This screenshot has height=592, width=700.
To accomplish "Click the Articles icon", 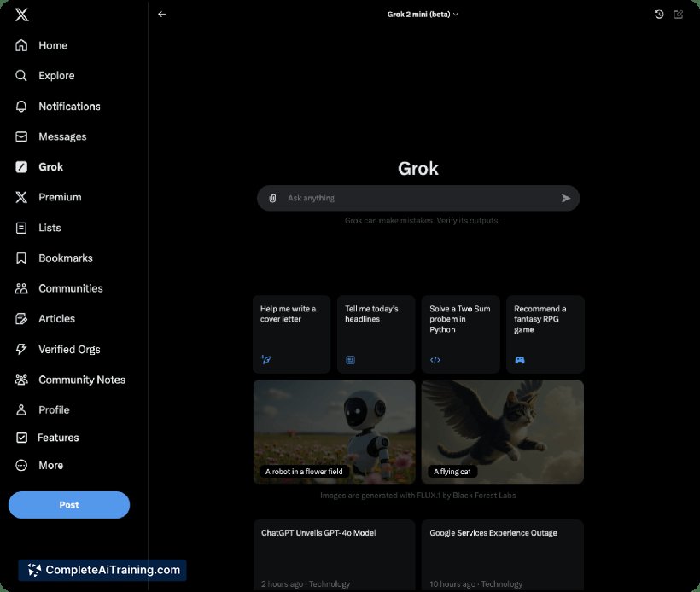I will pyautogui.click(x=21, y=319).
